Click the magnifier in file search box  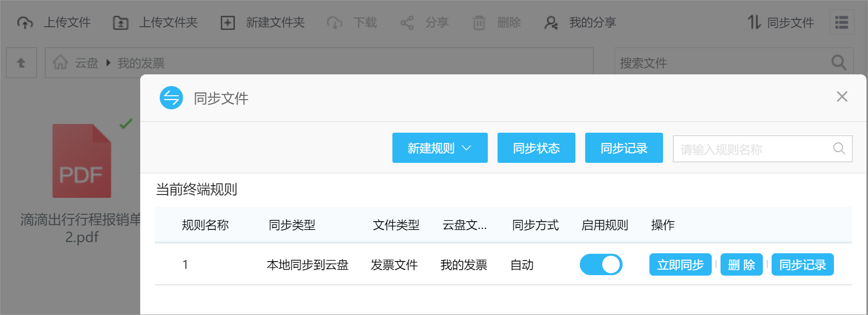tap(838, 63)
